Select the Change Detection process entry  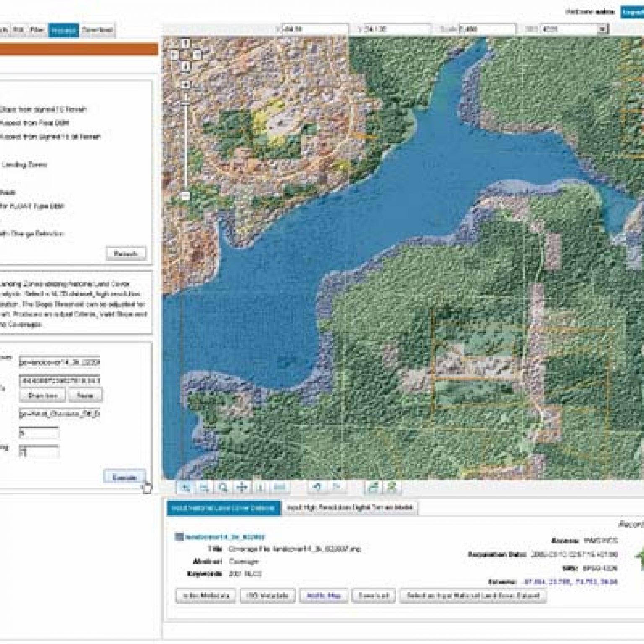click(32, 234)
